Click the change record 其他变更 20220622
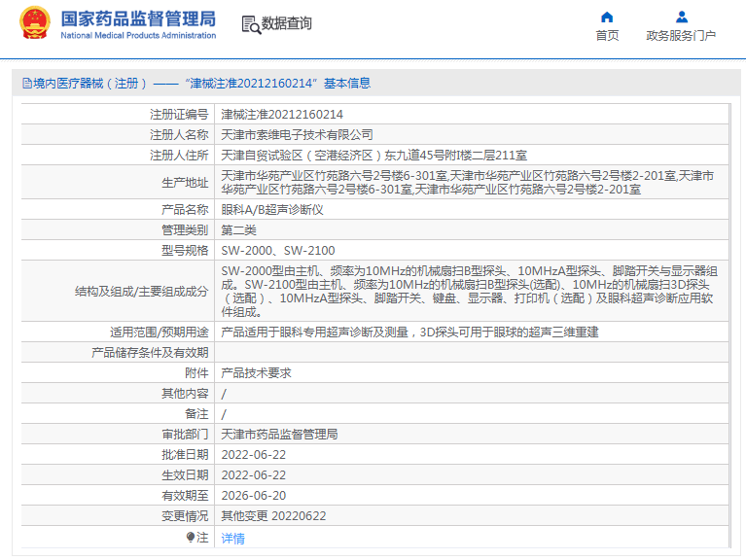 click(x=273, y=516)
